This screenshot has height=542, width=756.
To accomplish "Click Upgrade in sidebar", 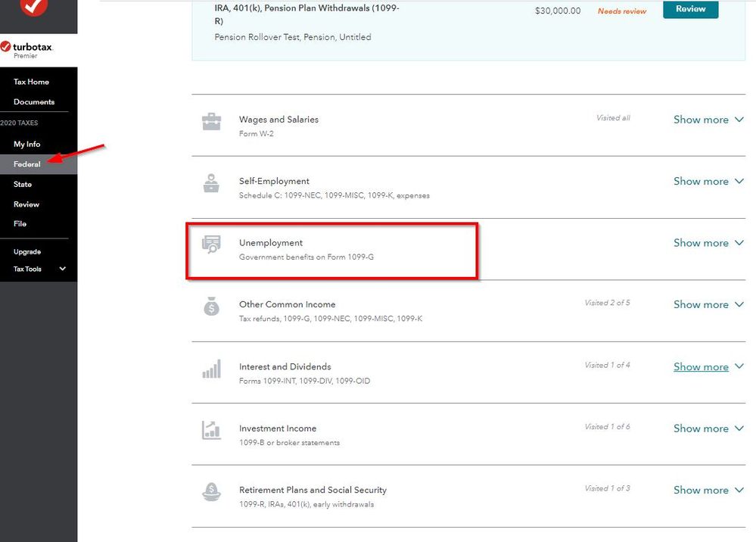I will (27, 252).
